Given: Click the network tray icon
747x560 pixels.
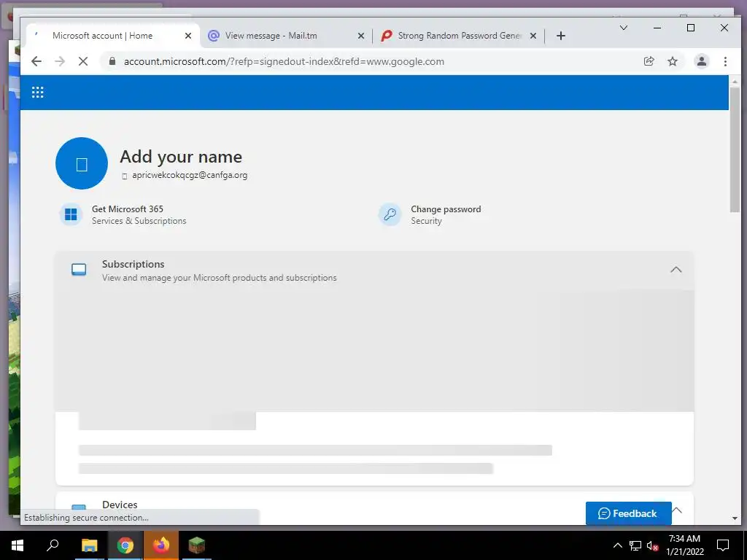Looking at the screenshot, I should point(635,545).
